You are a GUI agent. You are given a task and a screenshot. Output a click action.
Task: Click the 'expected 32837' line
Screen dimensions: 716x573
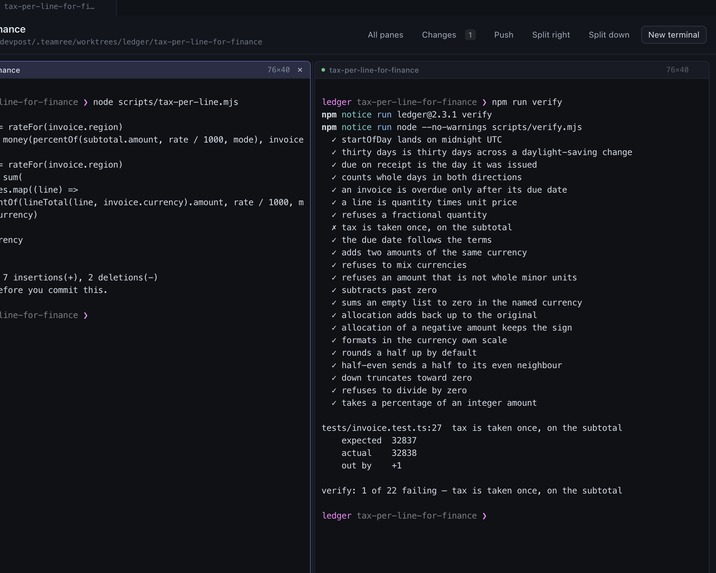pos(379,441)
